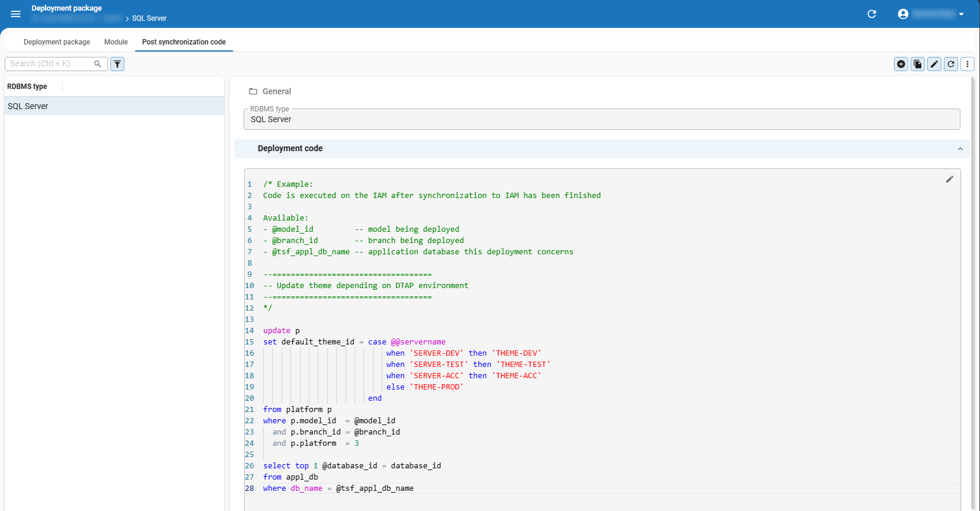
Task: Click the SQL Server breadcrumb
Action: coord(149,18)
